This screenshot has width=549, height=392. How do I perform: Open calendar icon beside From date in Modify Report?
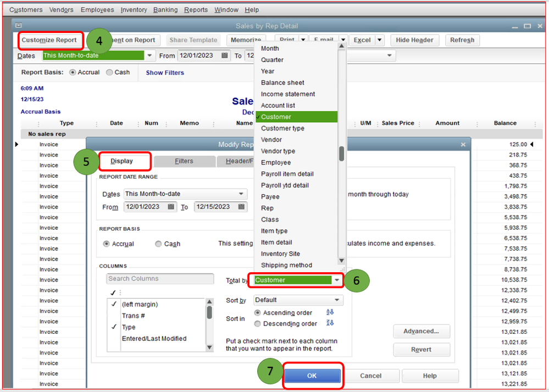click(x=171, y=207)
